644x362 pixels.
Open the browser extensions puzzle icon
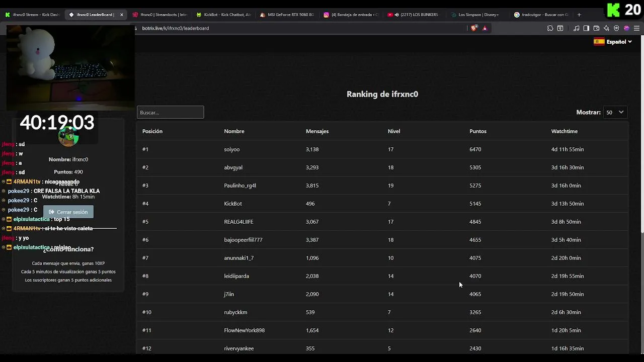(550, 28)
